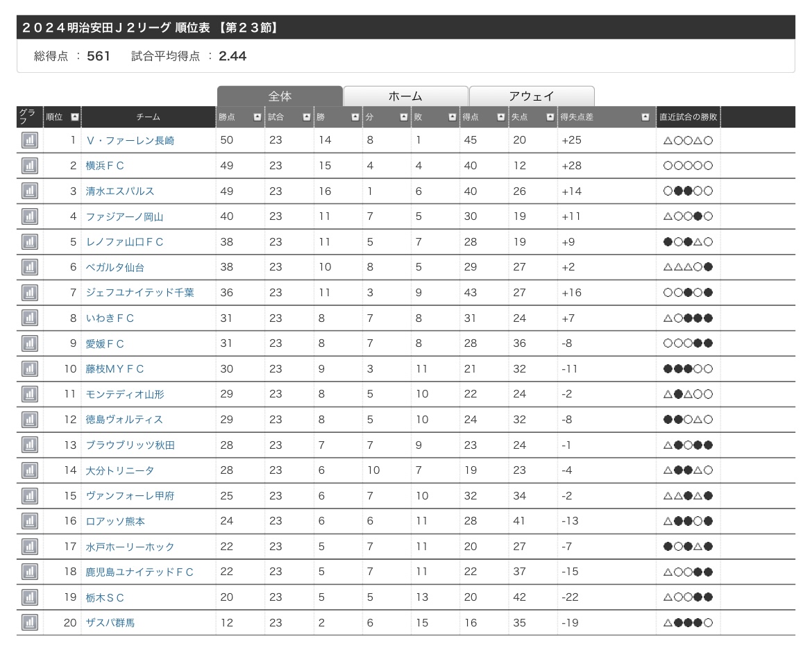Open ブラウブリッツ秋田 team link
Image resolution: width=812 pixels, height=657 pixels.
[130, 445]
